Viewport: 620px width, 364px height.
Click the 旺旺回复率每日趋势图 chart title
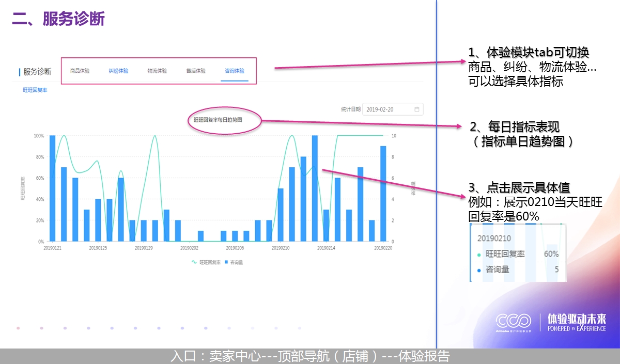click(x=218, y=120)
